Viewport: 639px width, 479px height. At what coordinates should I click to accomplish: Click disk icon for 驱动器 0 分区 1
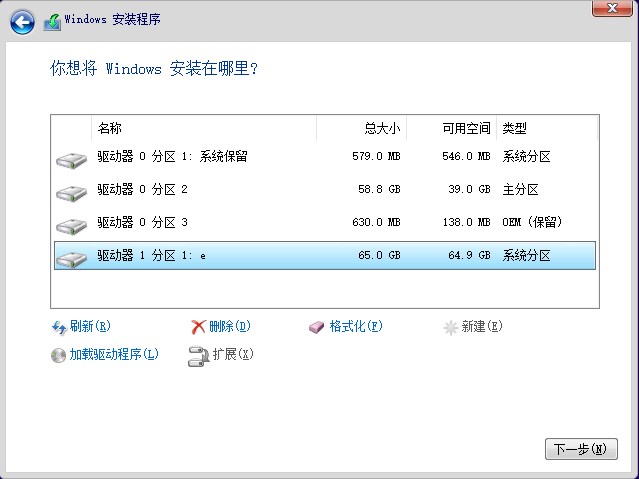coord(71,158)
